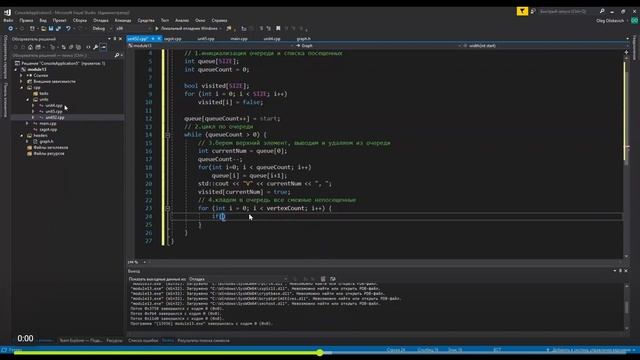Viewport: 640px width, 360px height.
Task: Collapse the for loop at line 23
Action: tap(167, 208)
